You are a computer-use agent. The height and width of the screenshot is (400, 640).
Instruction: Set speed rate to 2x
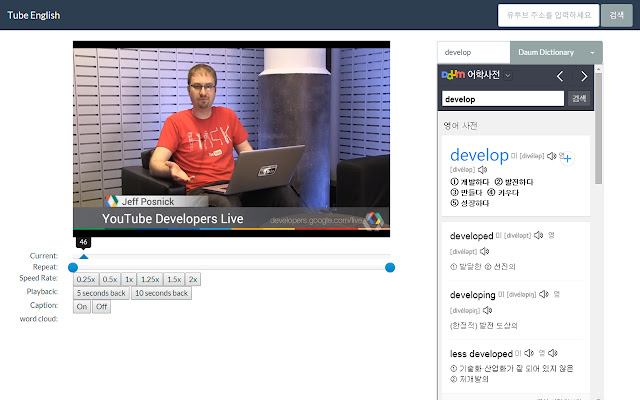(x=193, y=279)
